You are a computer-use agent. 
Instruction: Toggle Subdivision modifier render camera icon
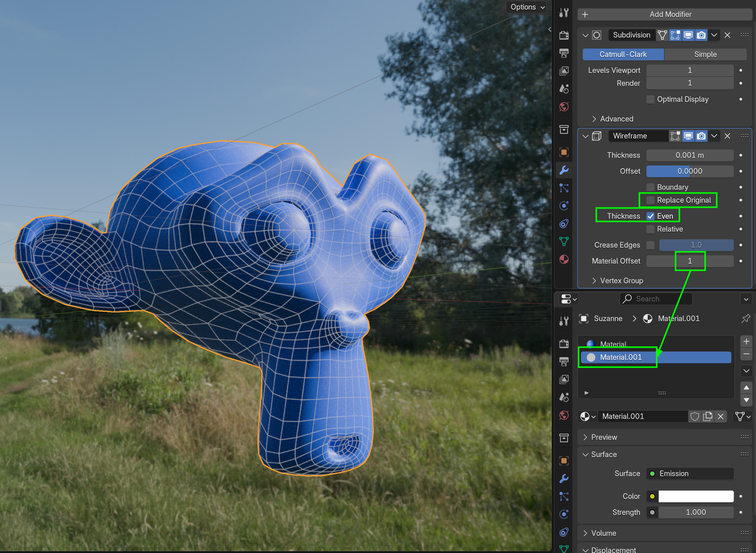[x=701, y=35]
